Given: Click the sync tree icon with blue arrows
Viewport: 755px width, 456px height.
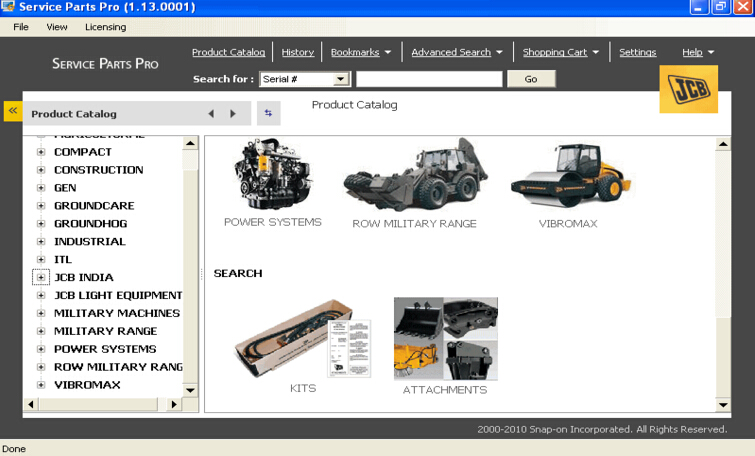Looking at the screenshot, I should coord(268,113).
